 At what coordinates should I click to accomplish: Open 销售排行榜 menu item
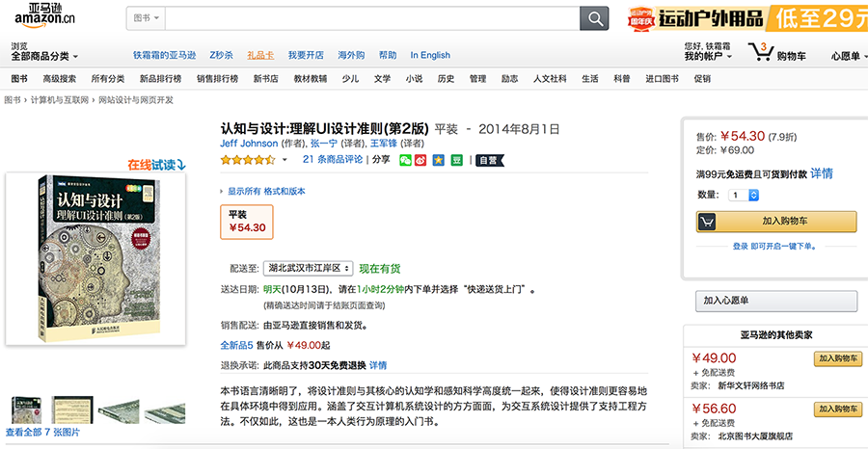tap(218, 79)
